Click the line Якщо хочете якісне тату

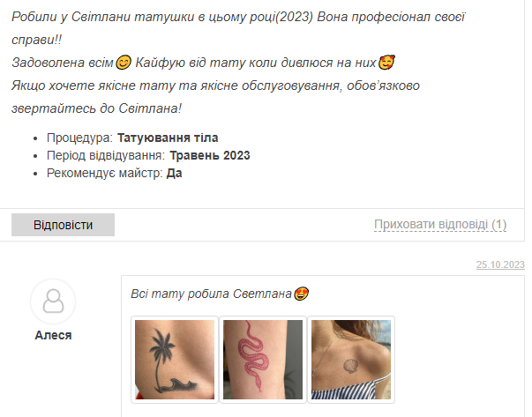coord(215,86)
